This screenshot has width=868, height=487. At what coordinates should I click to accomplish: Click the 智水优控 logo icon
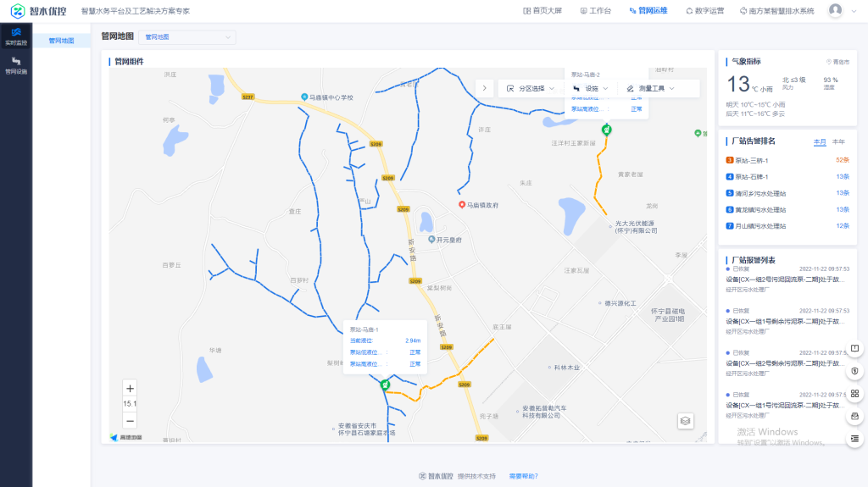18,10
